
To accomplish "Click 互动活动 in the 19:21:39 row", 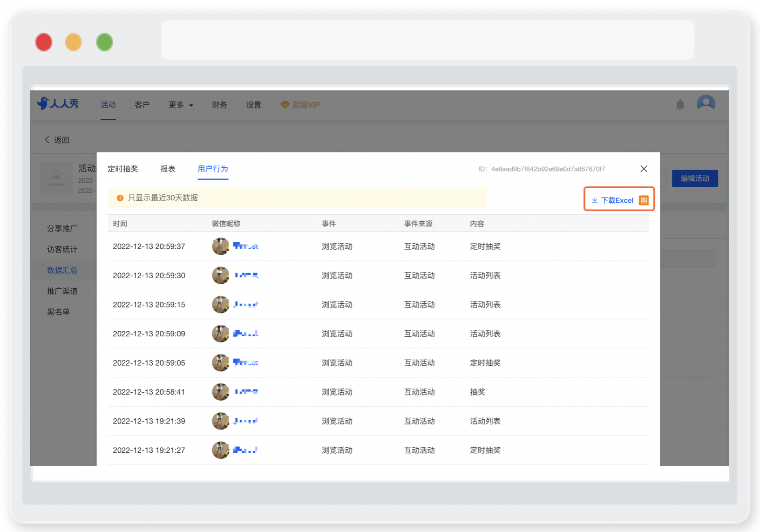I will tap(420, 421).
